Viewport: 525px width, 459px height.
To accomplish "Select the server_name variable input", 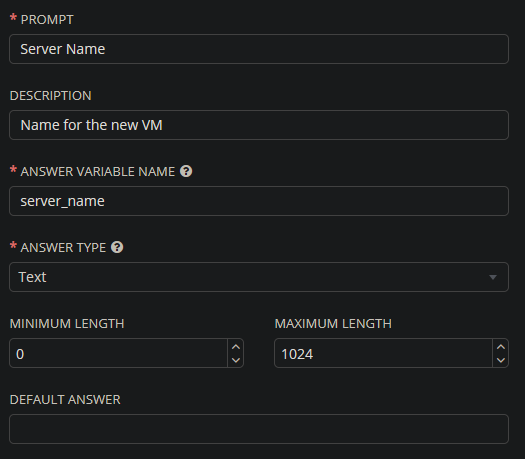I will [259, 201].
